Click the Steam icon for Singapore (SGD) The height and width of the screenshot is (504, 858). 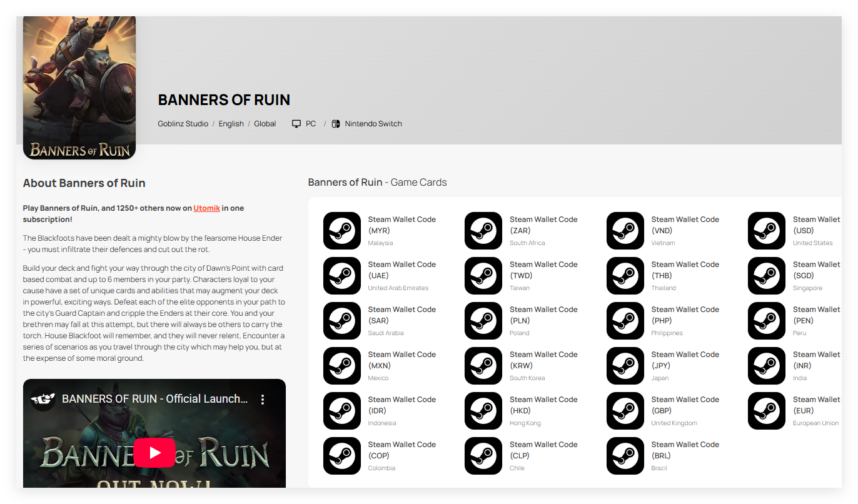[x=767, y=276]
